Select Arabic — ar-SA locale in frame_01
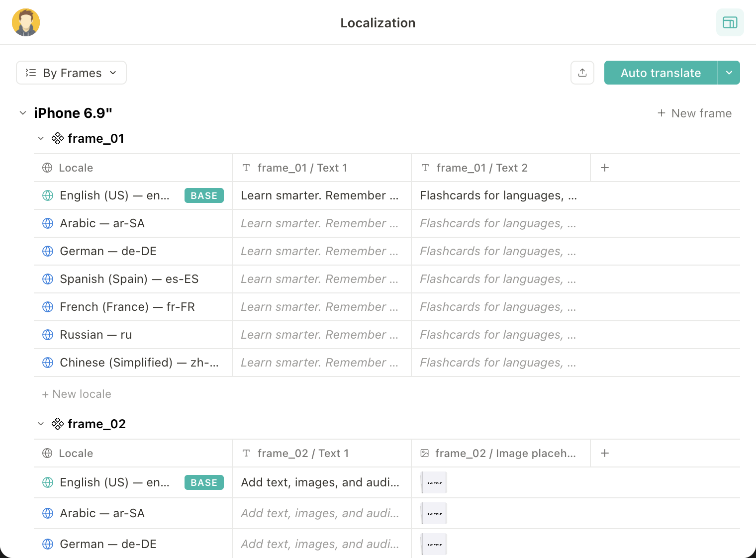Viewport: 756px width, 558px height. point(133,223)
